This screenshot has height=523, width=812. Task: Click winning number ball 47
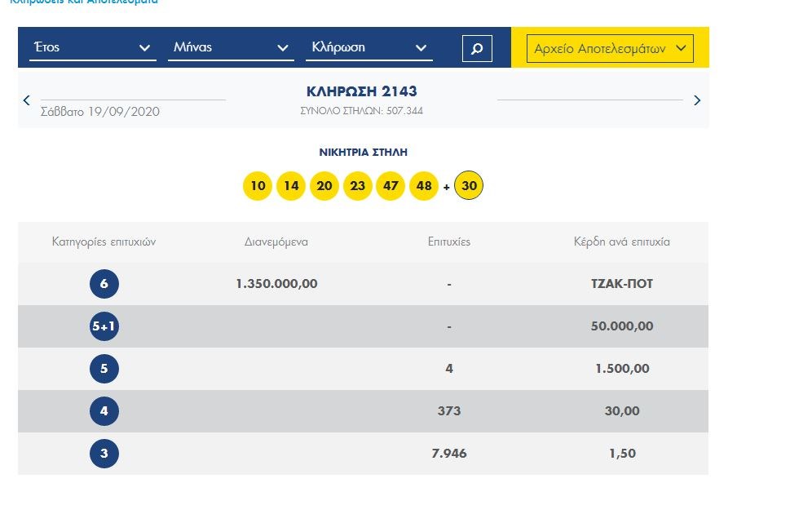(x=391, y=186)
